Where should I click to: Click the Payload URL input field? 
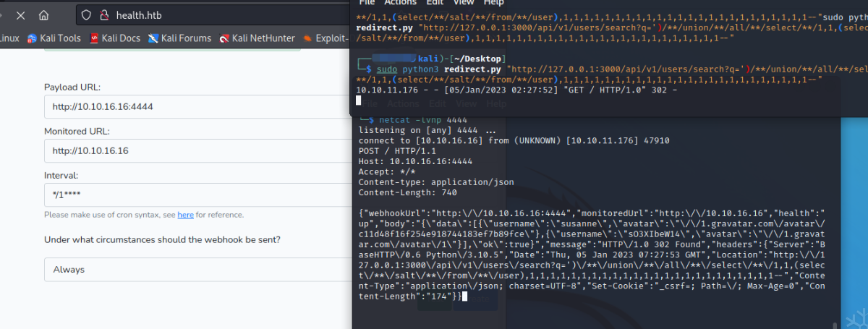point(197,107)
